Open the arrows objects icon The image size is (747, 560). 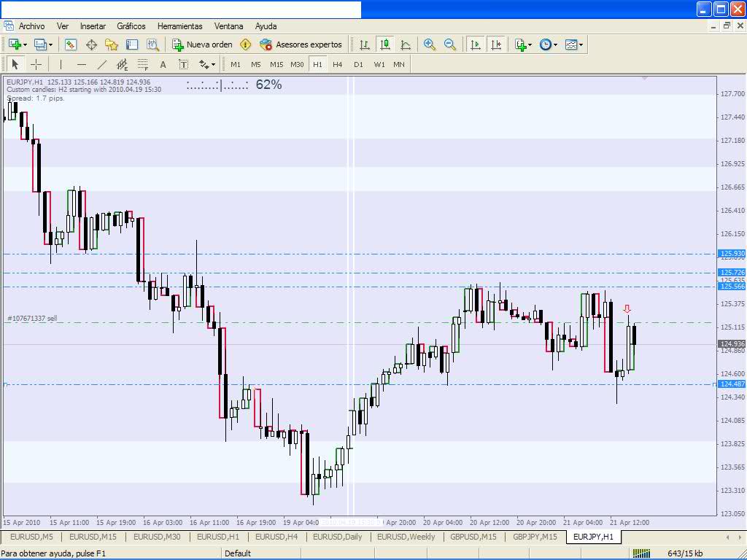click(204, 64)
